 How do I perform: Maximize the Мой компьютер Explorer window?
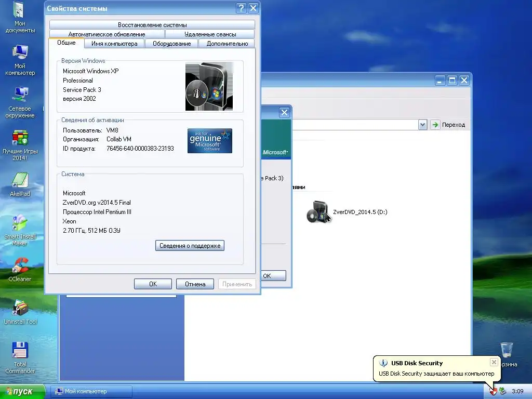[x=452, y=81]
